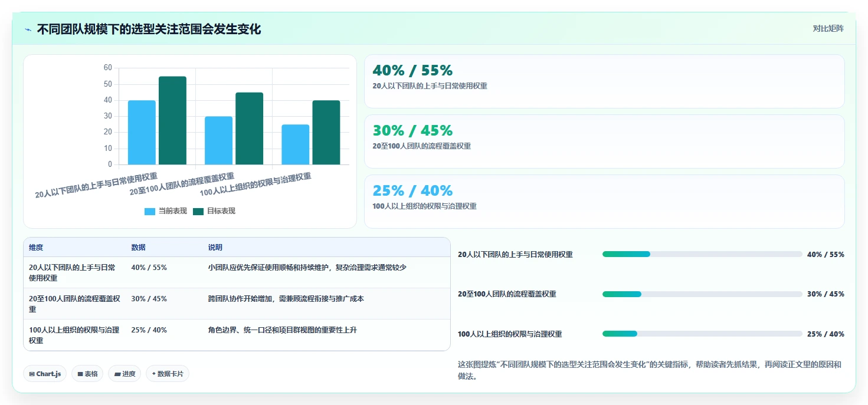Viewport: 868px width, 405px height.
Task: Click progress value 40% / 55% on right
Action: point(826,255)
